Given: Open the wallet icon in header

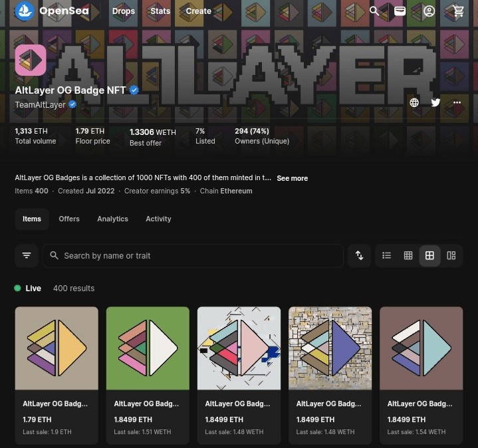Looking at the screenshot, I should tap(400, 11).
